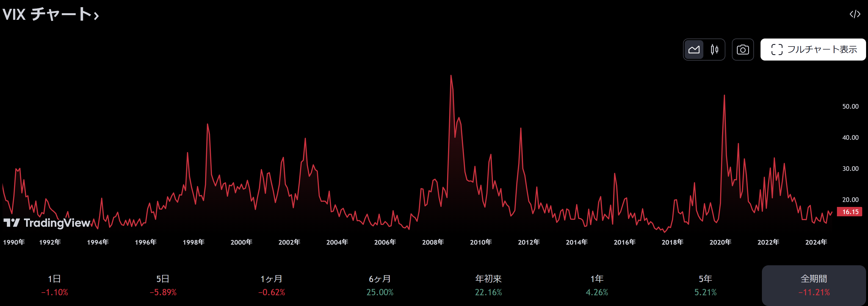Select the 5年 time range

click(x=705, y=285)
